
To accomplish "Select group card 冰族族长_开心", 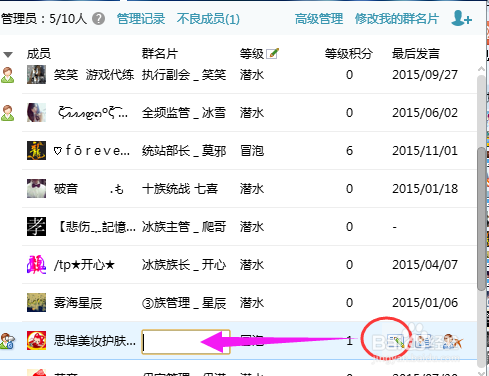I will (x=184, y=265).
